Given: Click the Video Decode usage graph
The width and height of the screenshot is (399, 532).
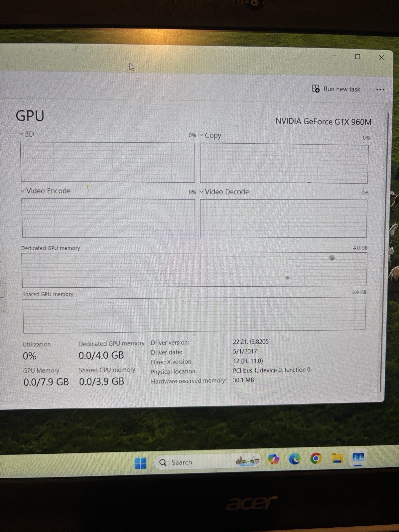Looking at the screenshot, I should click(x=284, y=219).
